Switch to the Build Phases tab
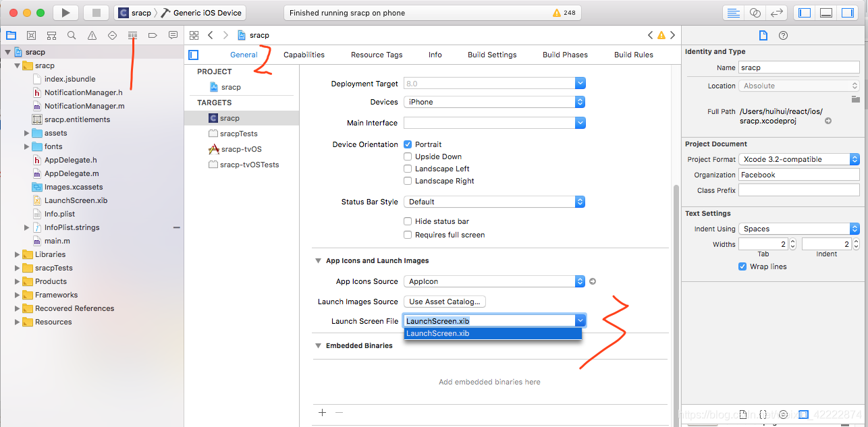Viewport: 868px width, 427px height. 565,55
